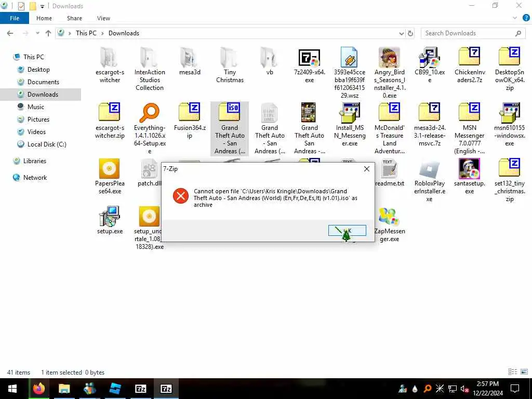Go back with the Back arrow
This screenshot has width=532, height=399.
10,33
